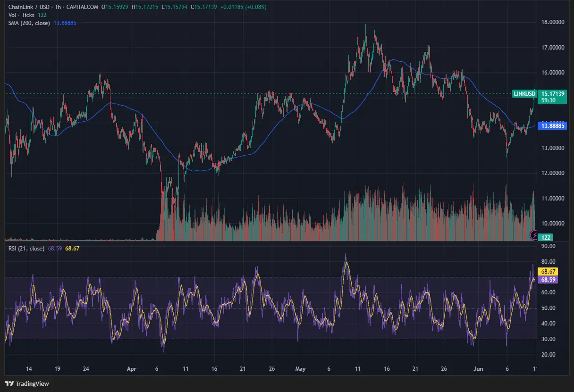
Task: Click the 80.00 RSI axis label
Action: coord(548,261)
